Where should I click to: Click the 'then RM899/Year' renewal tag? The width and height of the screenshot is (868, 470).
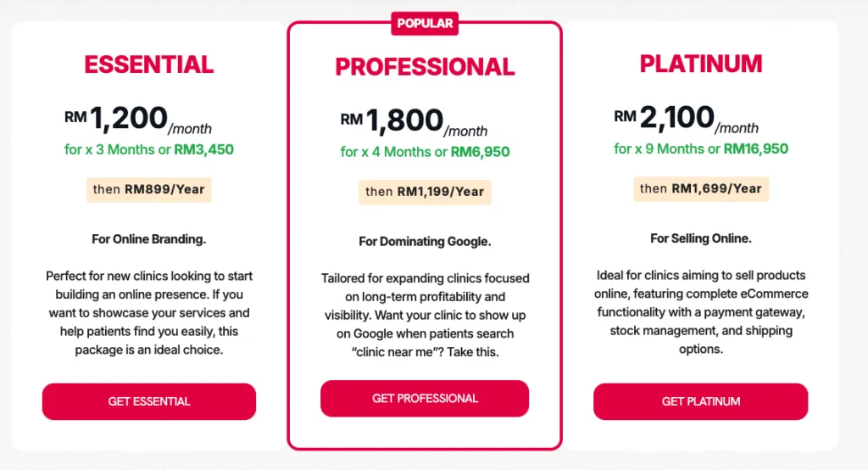coord(149,189)
